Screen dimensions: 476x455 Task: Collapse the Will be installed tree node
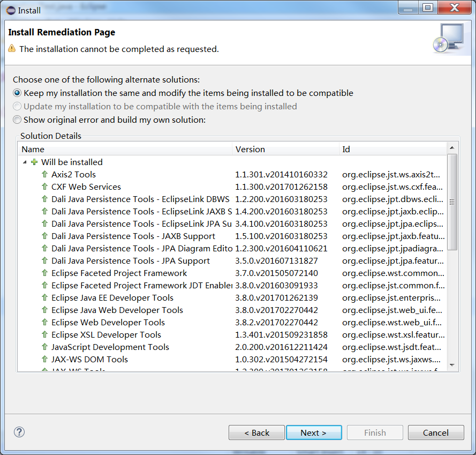[25, 162]
